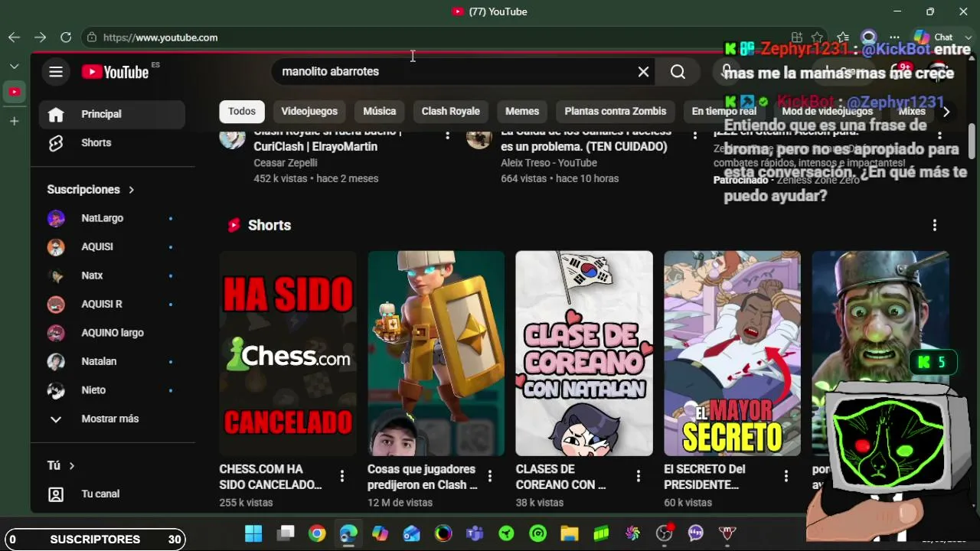Open the NatLargo subscription channel

(x=112, y=218)
